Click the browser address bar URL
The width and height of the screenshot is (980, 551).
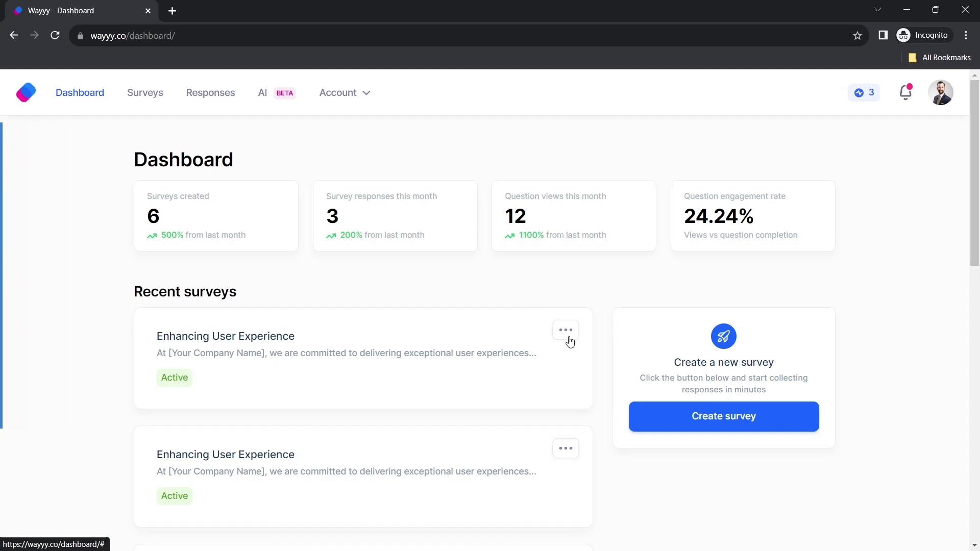[x=133, y=35]
